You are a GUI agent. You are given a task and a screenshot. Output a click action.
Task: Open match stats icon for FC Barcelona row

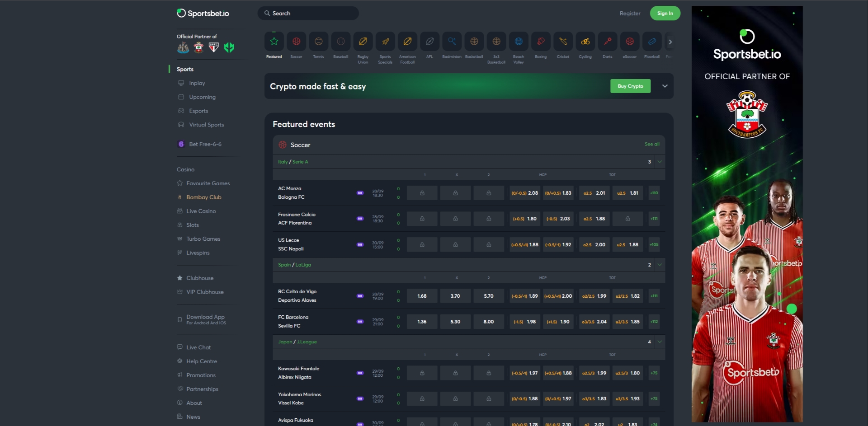tap(360, 322)
